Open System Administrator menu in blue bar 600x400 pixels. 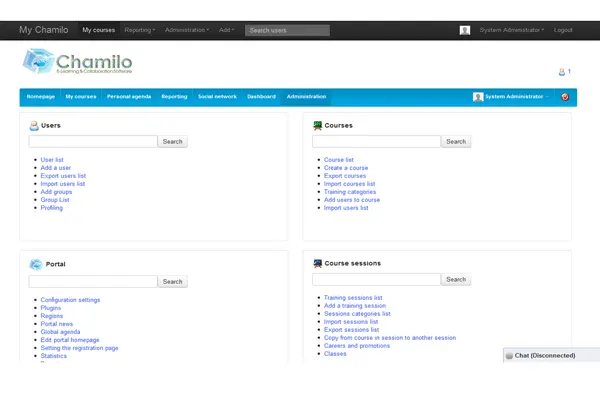pyautogui.click(x=511, y=97)
